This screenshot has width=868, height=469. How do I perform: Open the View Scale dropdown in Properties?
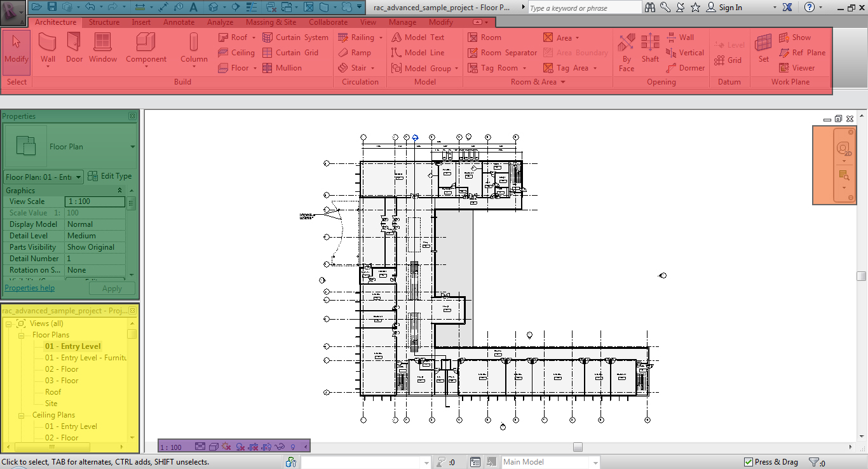(95, 201)
